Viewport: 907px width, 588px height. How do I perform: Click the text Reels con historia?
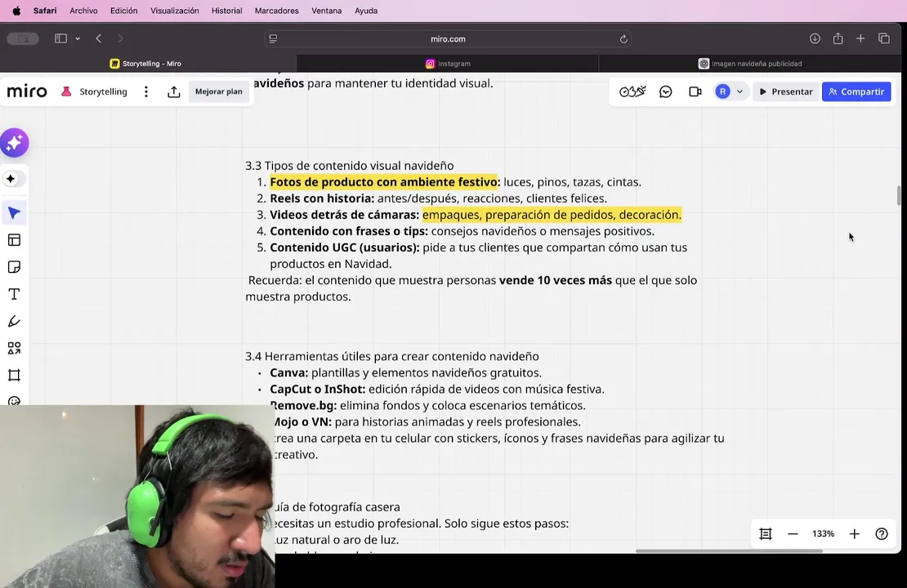[x=322, y=198]
